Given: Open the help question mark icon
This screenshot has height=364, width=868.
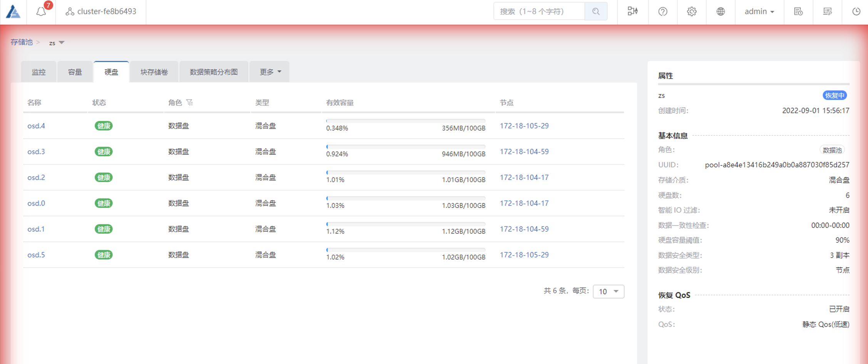Looking at the screenshot, I should 662,12.
